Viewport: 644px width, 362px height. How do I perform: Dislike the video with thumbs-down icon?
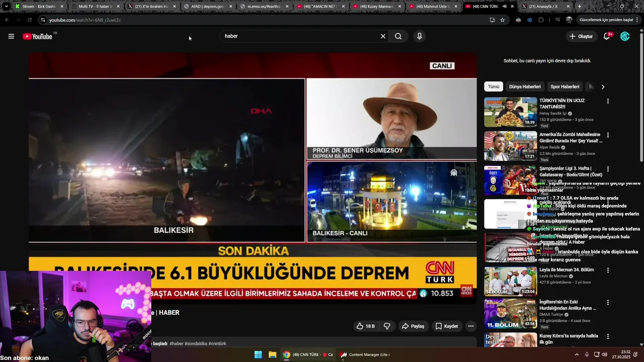[x=387, y=326]
